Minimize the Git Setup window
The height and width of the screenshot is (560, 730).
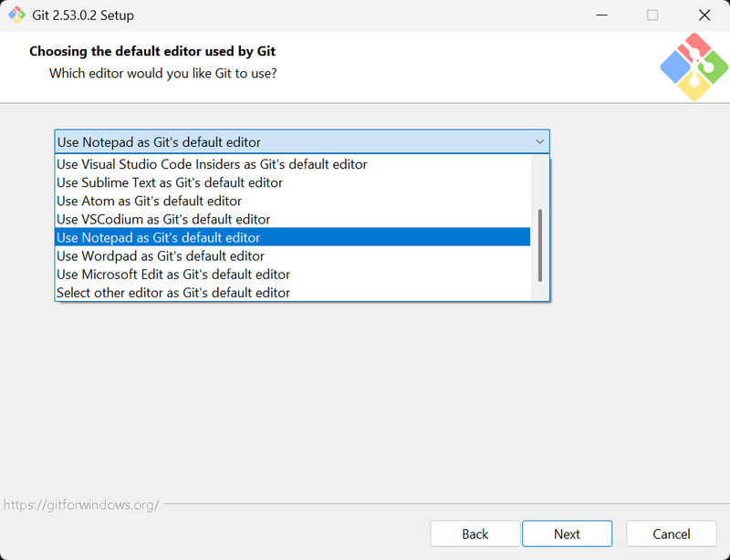602,16
